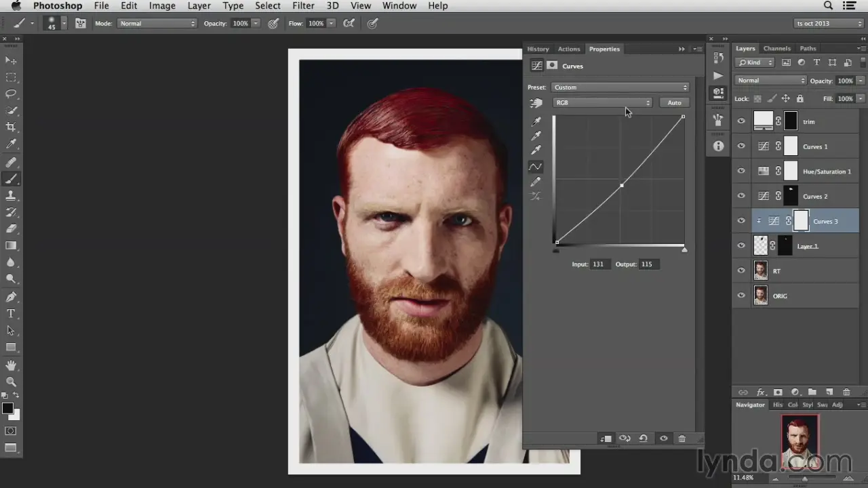Image resolution: width=868 pixels, height=488 pixels.
Task: Reset curves to adjustment defaults
Action: pyautogui.click(x=643, y=439)
